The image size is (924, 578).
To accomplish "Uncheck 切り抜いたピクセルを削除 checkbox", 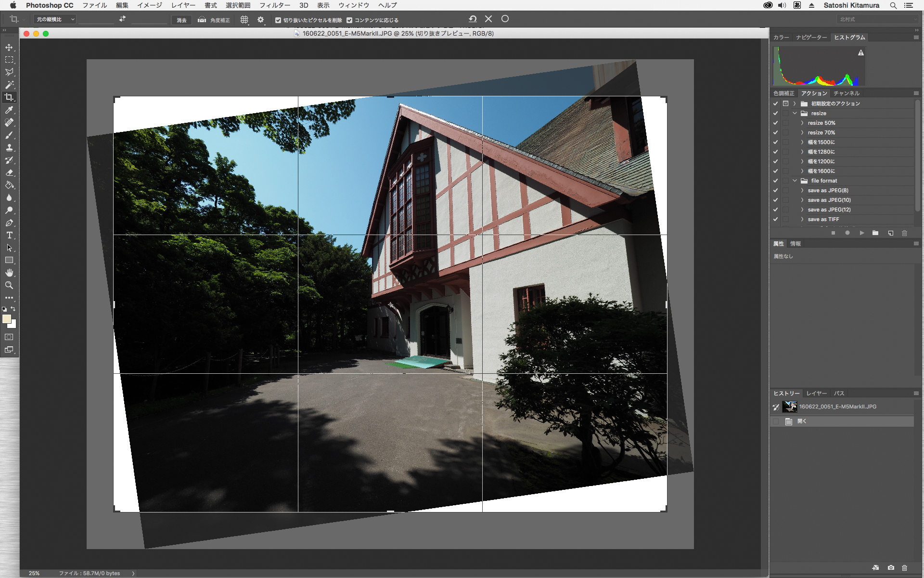I will click(x=278, y=20).
